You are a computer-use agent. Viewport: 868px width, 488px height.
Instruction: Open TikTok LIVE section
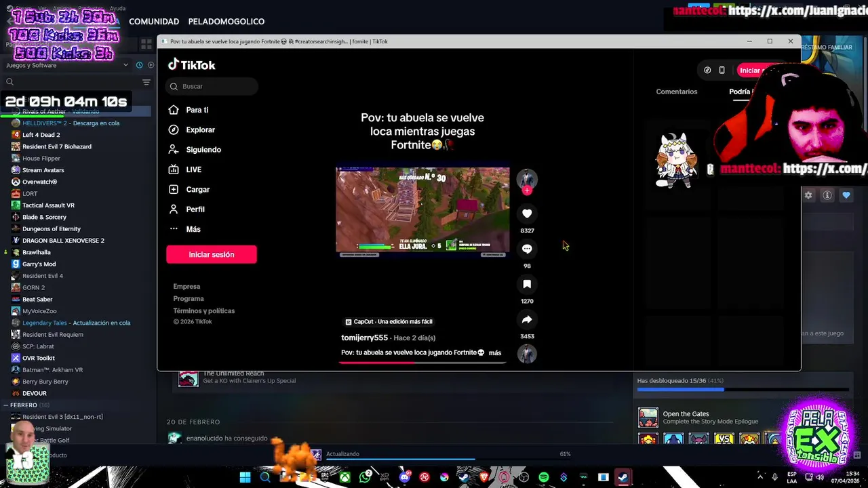click(193, 169)
